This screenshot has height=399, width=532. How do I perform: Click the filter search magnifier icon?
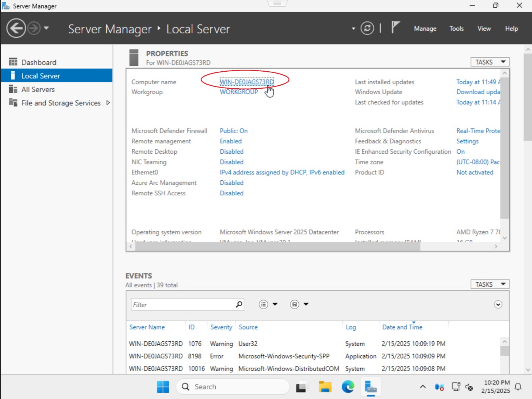239,304
